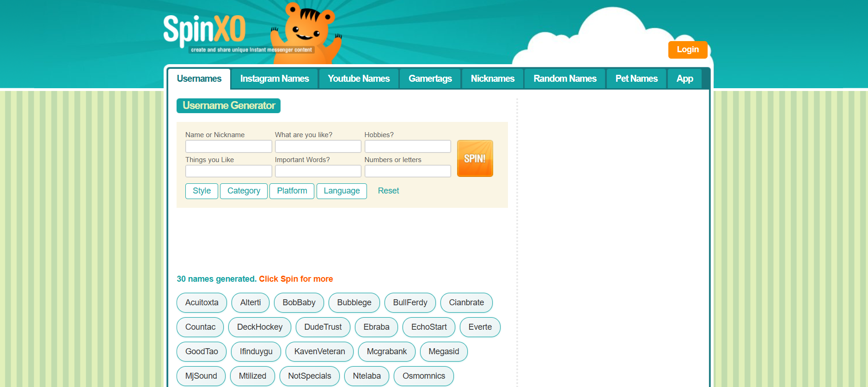Open the App tab
868x387 pixels.
click(x=685, y=79)
